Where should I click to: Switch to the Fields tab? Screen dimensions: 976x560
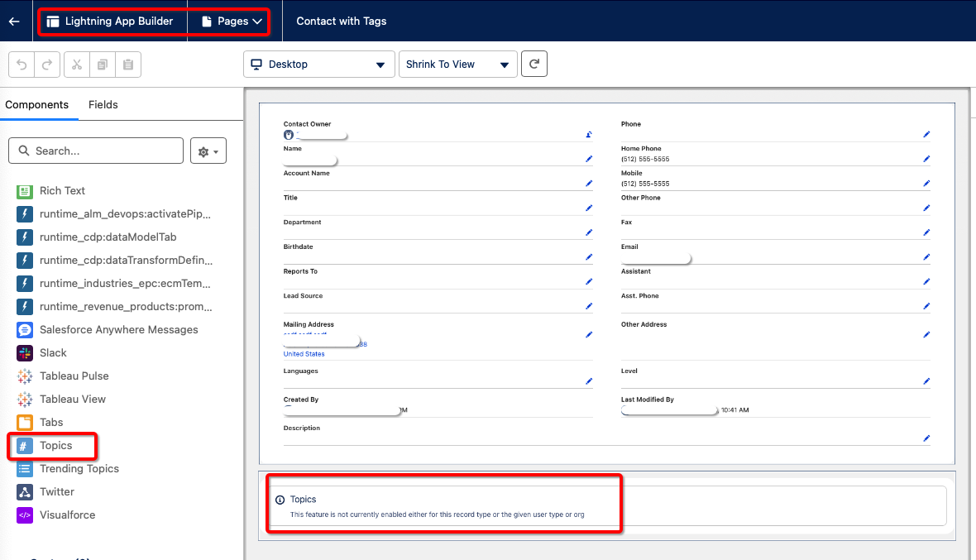coord(103,104)
